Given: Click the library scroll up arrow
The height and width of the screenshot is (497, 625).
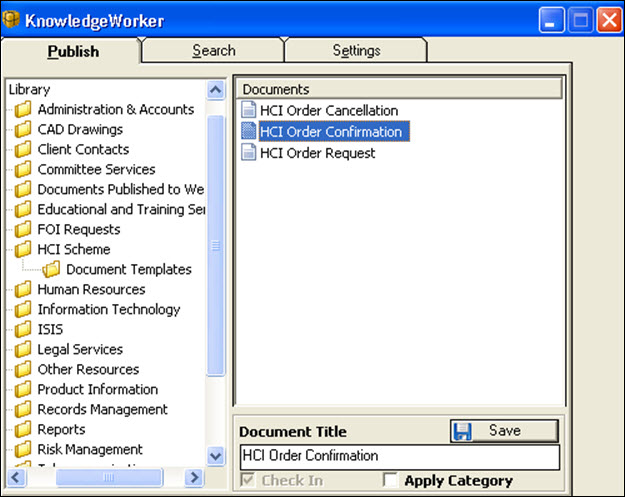Looking at the screenshot, I should (x=216, y=90).
